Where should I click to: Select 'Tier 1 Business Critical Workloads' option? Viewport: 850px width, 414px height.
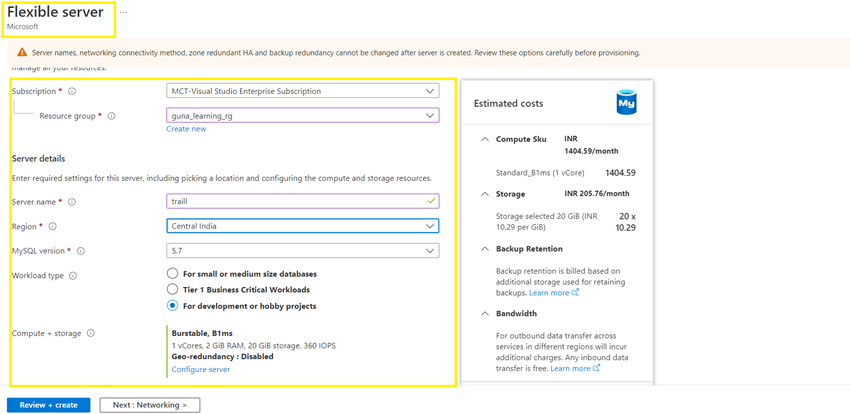coord(173,290)
